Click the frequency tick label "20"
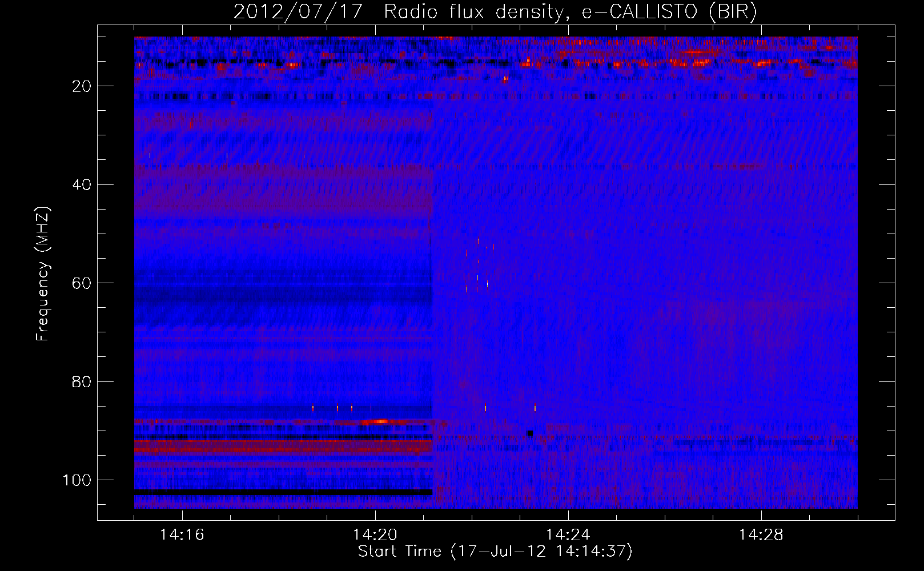The width and height of the screenshot is (924, 571). point(82,86)
